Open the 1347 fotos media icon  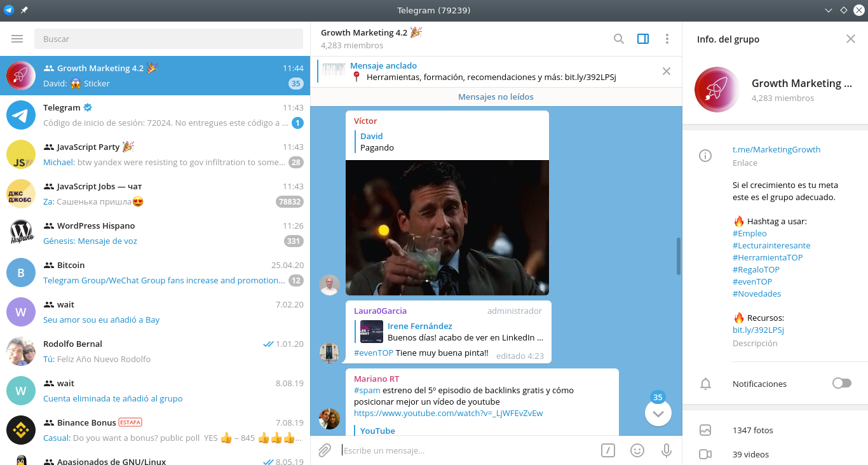point(705,430)
